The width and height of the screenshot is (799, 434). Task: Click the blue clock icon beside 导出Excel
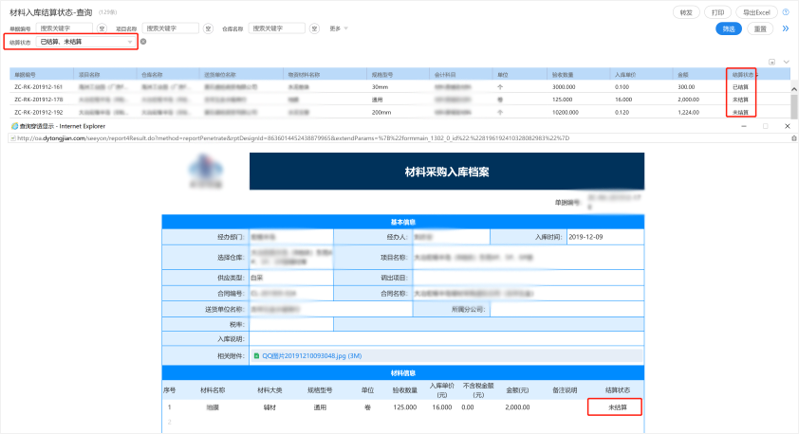pyautogui.click(x=786, y=12)
